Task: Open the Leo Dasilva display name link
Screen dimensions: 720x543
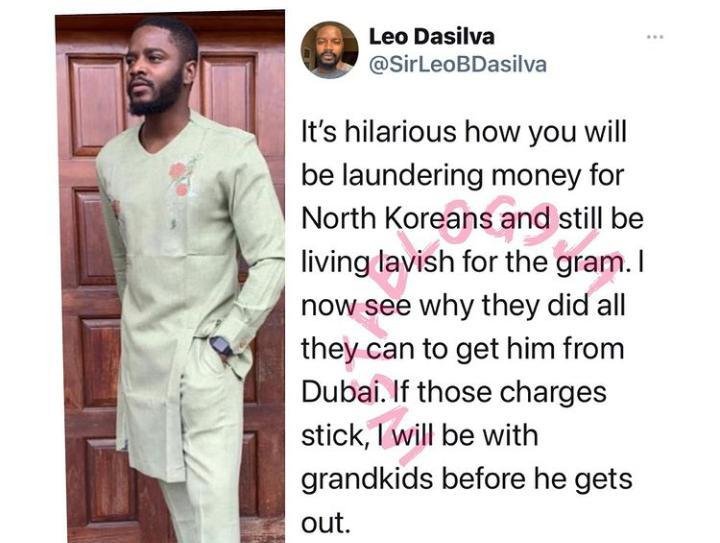Action: click(432, 36)
